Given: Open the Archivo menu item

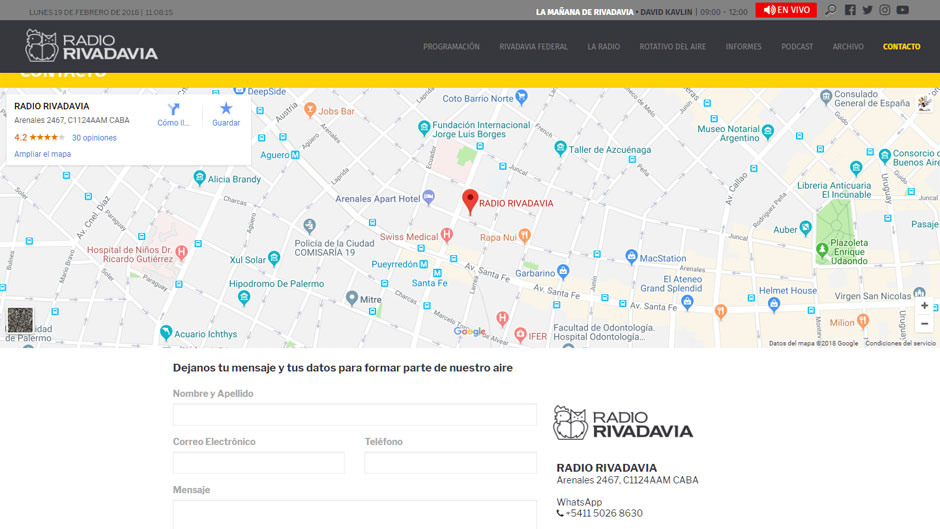Looking at the screenshot, I should [x=848, y=47].
